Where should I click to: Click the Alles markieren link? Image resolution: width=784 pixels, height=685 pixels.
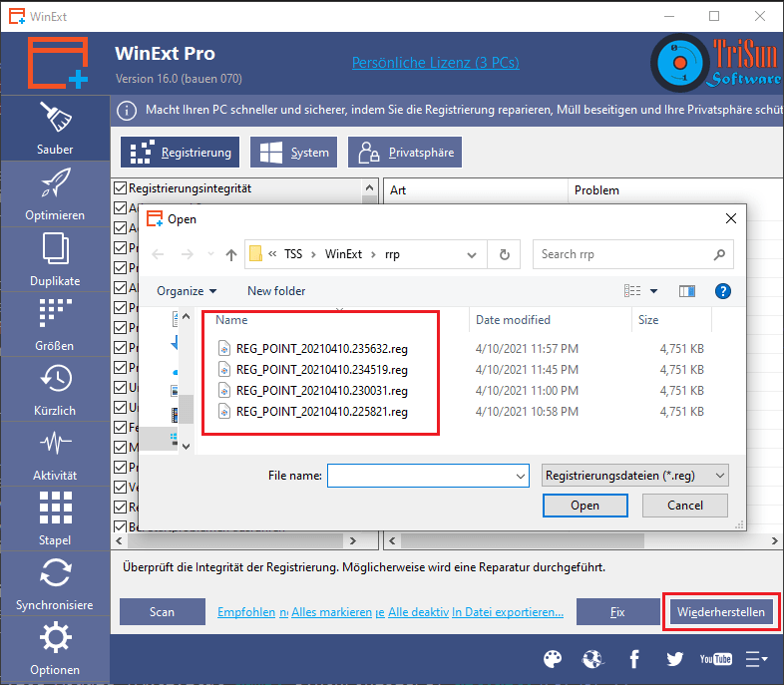click(331, 612)
